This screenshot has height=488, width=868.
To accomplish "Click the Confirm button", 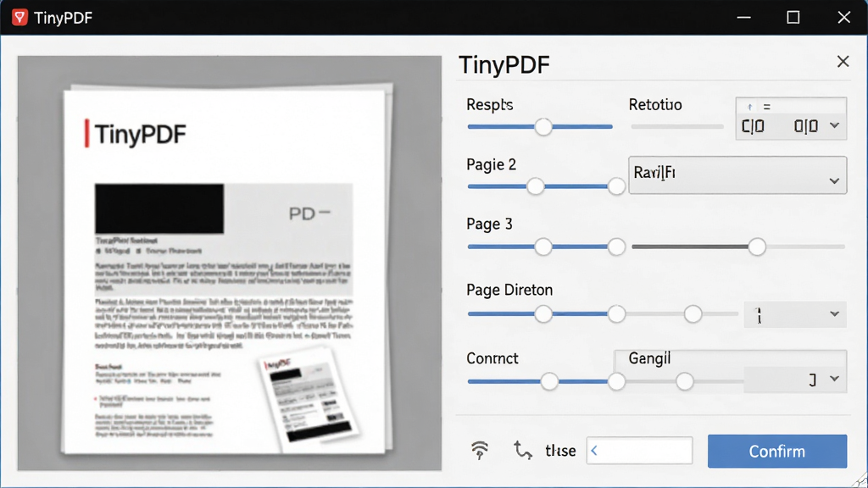I will tap(776, 451).
